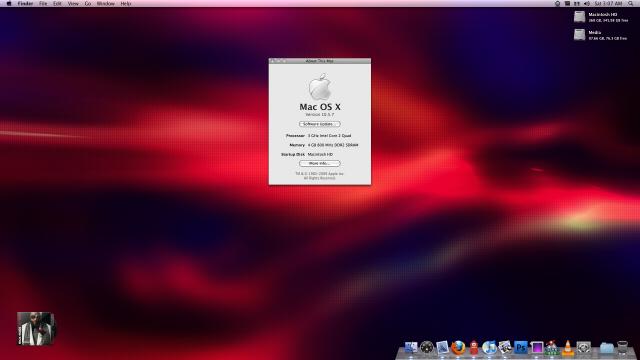The width and height of the screenshot is (640, 360).
Task: Click the 'Mac OS X' heading
Action: tap(320, 107)
